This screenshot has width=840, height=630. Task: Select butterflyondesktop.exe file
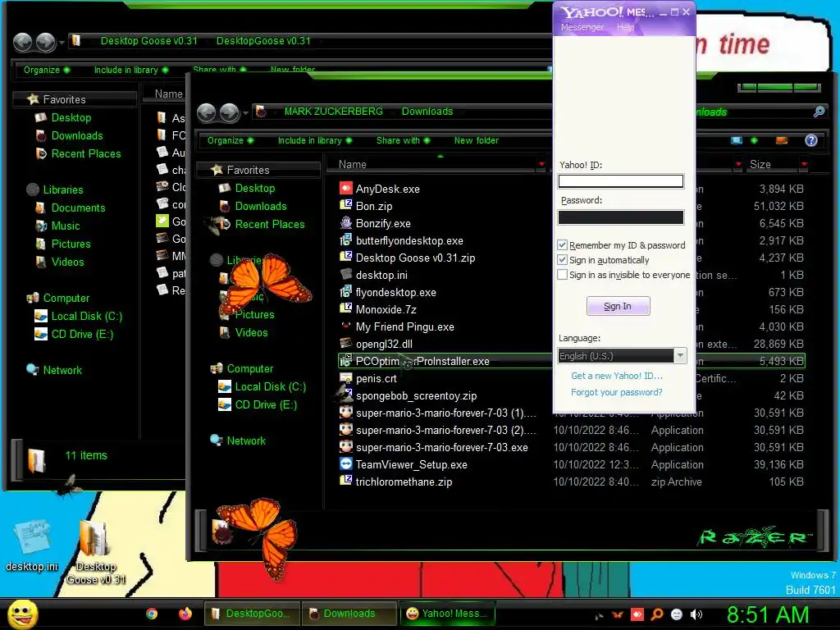tap(409, 240)
